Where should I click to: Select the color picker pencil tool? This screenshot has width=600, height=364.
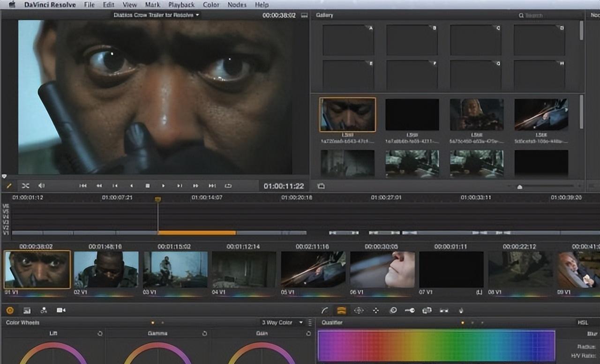click(x=9, y=186)
